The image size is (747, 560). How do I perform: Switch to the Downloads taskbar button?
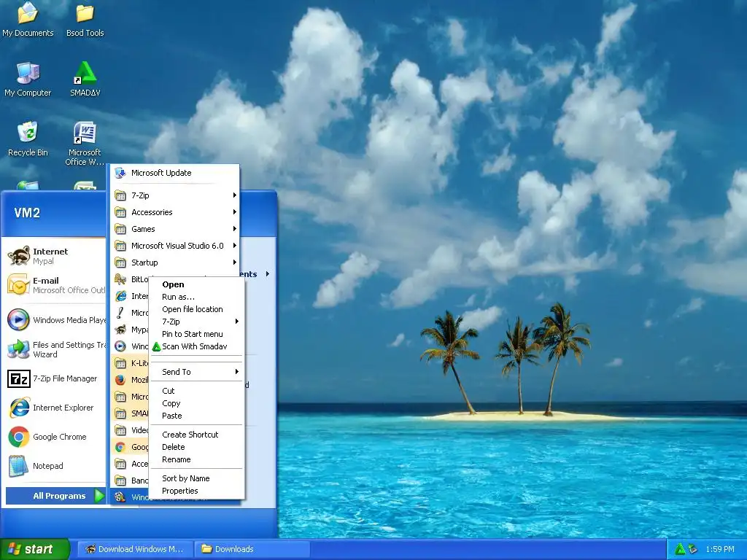click(252, 549)
